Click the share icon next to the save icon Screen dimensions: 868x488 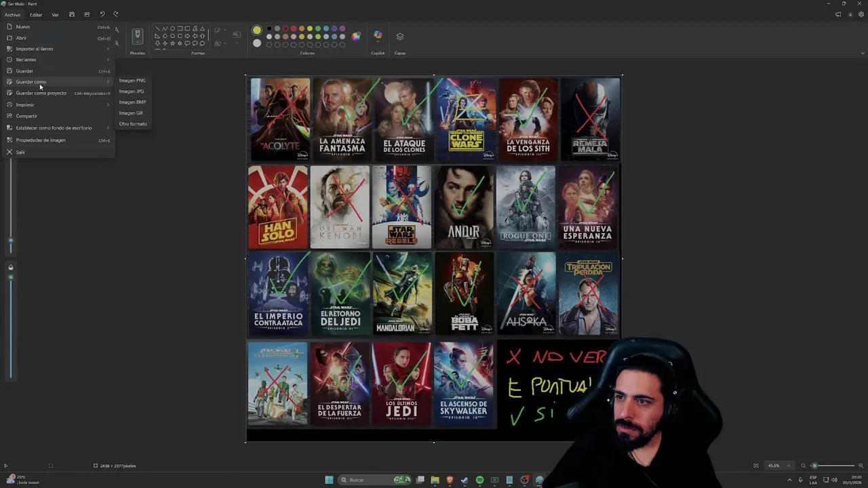(87, 14)
